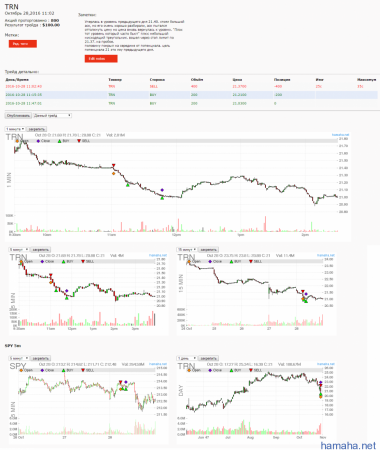Click the purple Close legend icon on the SPY chart

point(42,370)
